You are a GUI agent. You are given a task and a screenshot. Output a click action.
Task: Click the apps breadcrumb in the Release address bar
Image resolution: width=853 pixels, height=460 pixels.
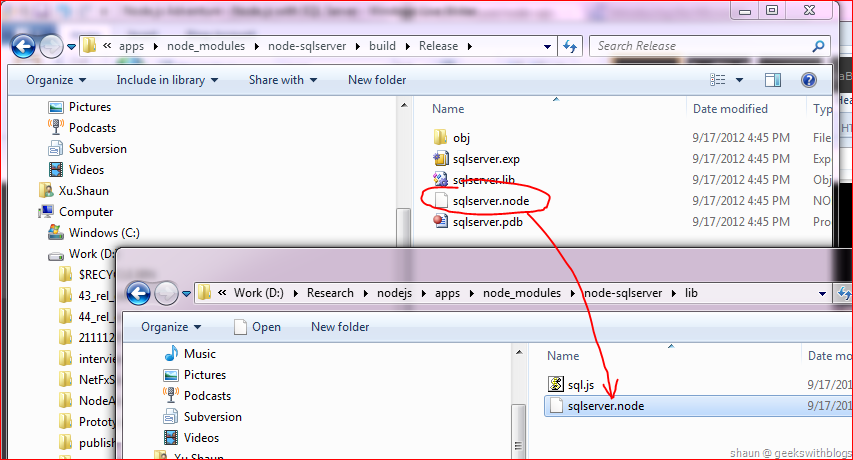point(132,46)
